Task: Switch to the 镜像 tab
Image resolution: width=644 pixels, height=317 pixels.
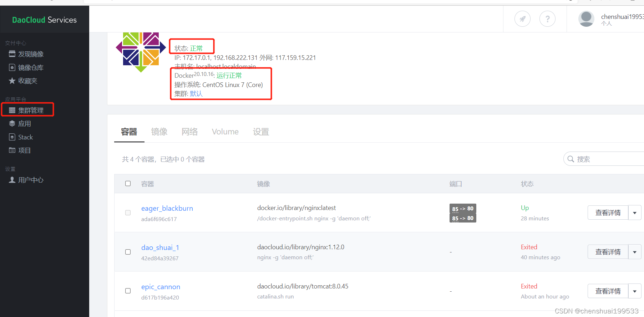Action: pos(159,132)
